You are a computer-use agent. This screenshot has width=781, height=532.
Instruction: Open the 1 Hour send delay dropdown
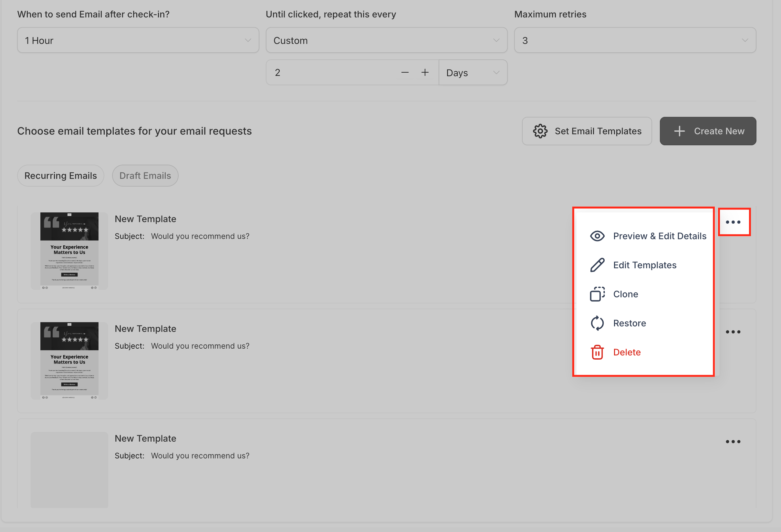click(138, 40)
